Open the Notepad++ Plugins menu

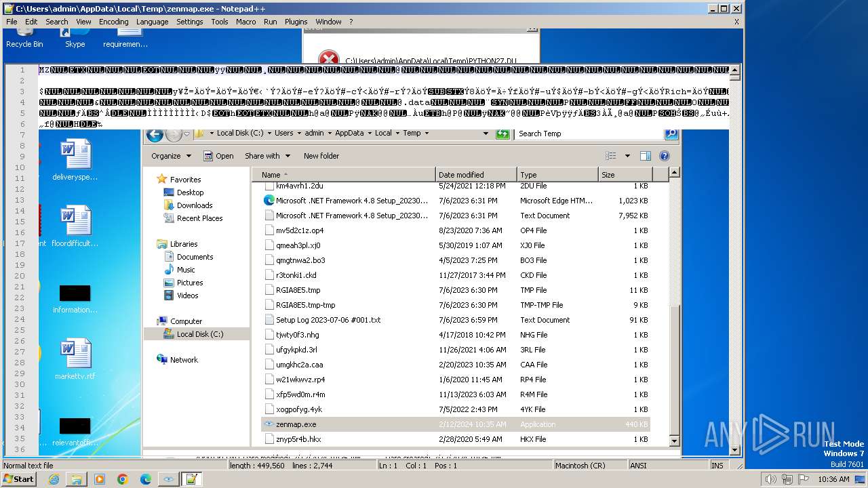tap(296, 22)
